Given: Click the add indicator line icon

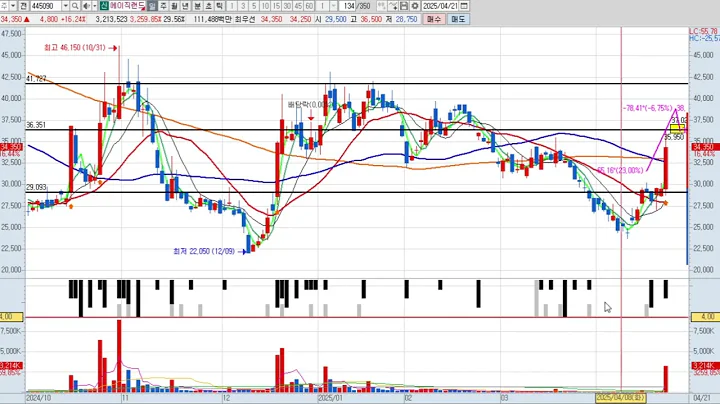Looking at the screenshot, I should click(393, 6).
